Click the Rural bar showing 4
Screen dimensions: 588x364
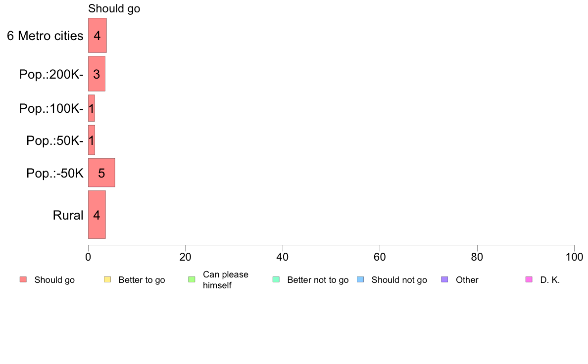[x=97, y=215]
